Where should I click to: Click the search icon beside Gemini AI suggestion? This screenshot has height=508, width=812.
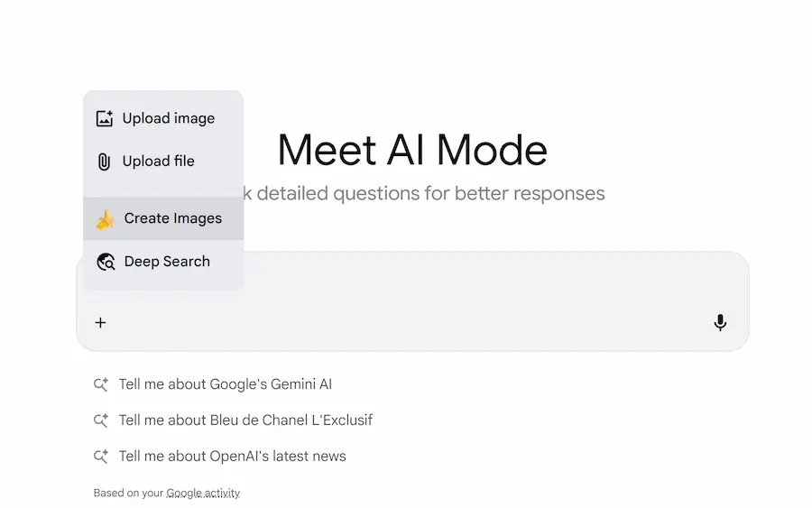point(101,384)
